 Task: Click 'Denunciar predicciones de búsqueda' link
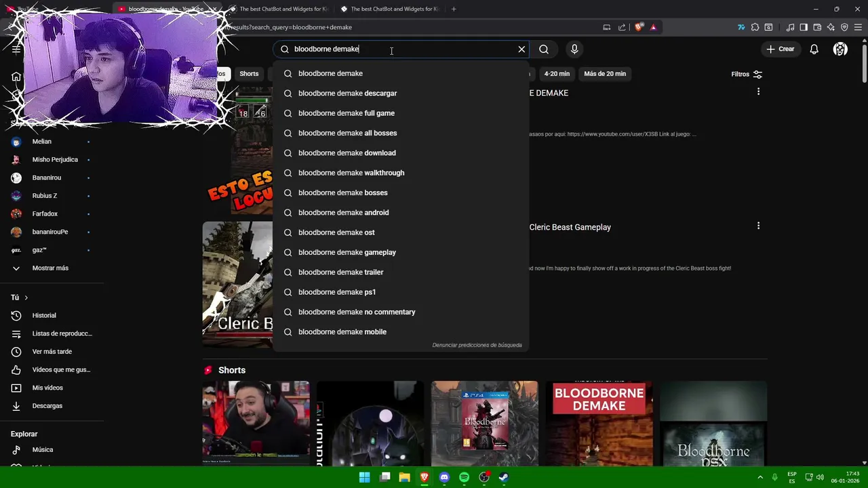click(x=477, y=345)
